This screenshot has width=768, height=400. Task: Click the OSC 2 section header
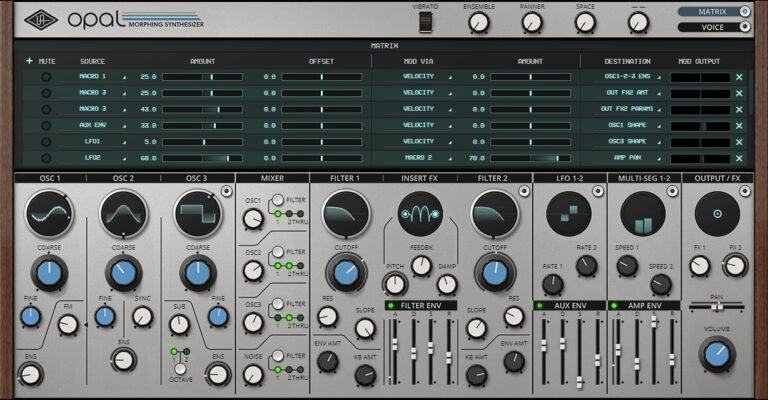pos(123,178)
